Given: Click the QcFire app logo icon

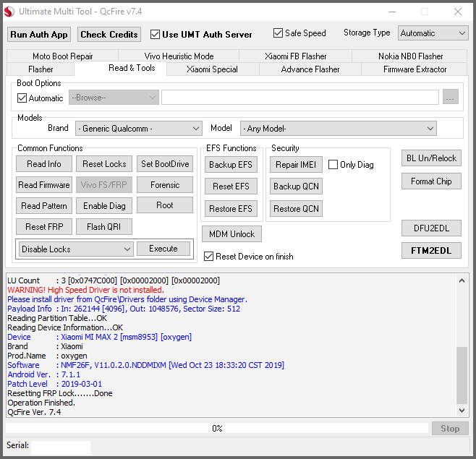Looking at the screenshot, I should 9,12.
